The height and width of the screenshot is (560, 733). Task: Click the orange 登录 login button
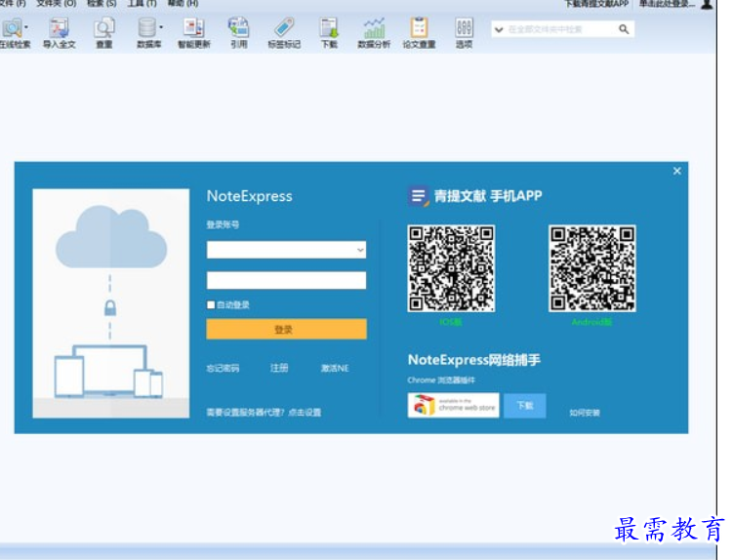[x=287, y=330]
